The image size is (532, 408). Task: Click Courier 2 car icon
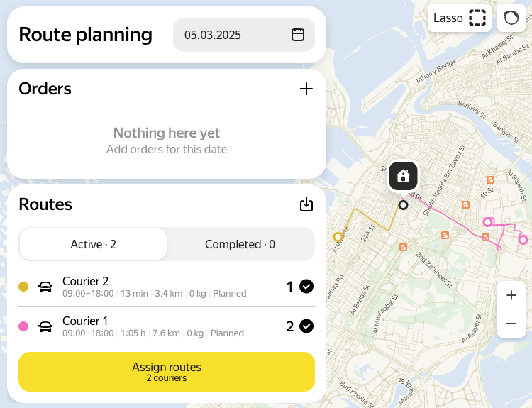point(45,287)
